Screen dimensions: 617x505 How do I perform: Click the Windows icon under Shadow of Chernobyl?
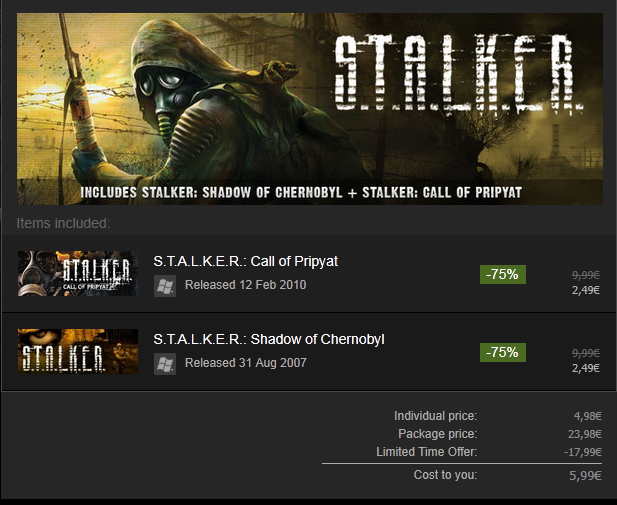click(x=165, y=364)
